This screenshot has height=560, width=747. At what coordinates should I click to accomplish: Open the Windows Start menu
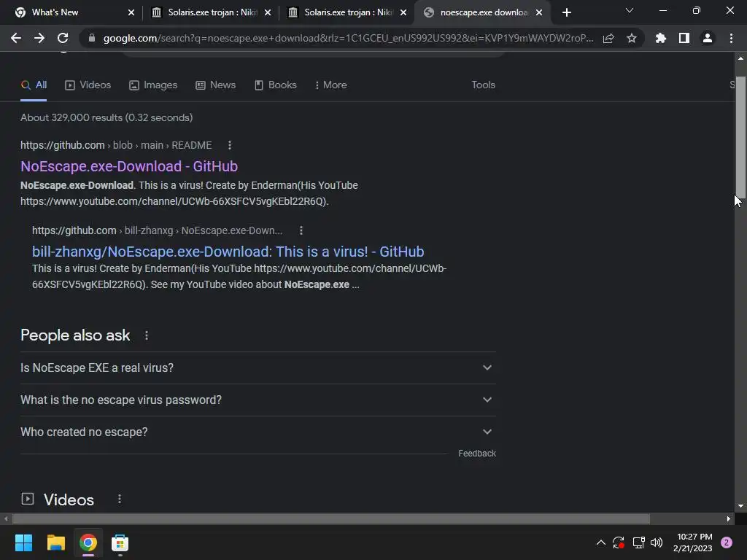click(23, 542)
